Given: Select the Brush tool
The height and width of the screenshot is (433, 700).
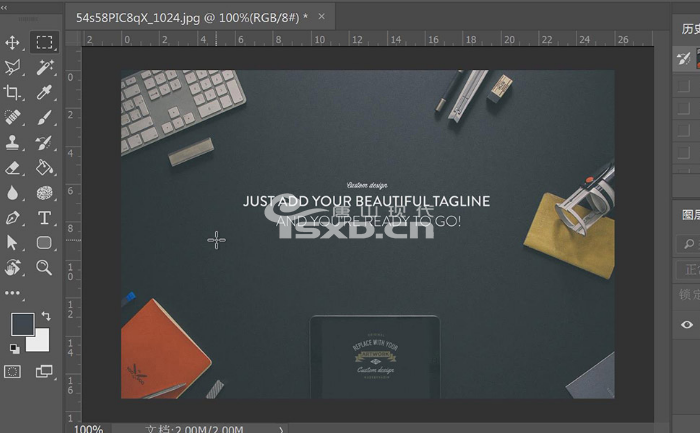Looking at the screenshot, I should (x=44, y=117).
